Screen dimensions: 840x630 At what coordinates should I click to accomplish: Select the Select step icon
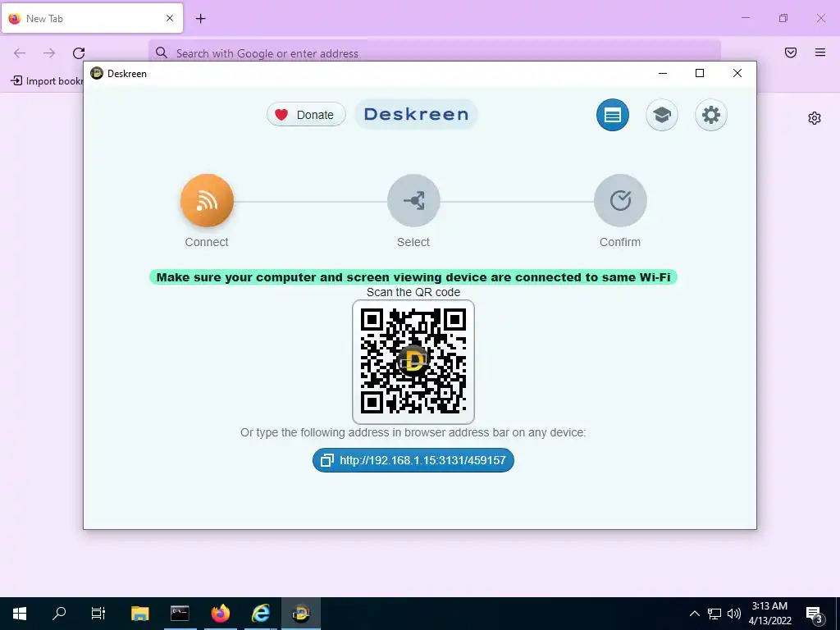click(413, 200)
